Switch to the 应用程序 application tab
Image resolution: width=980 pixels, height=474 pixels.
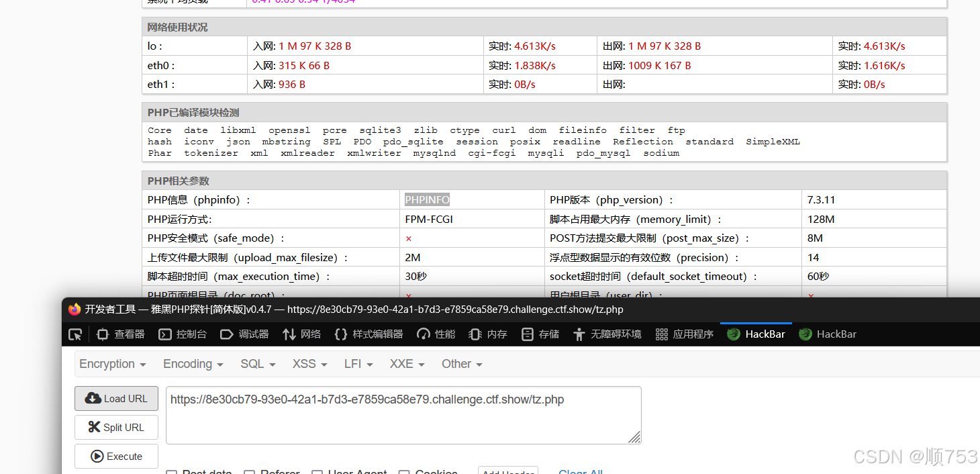tap(685, 334)
